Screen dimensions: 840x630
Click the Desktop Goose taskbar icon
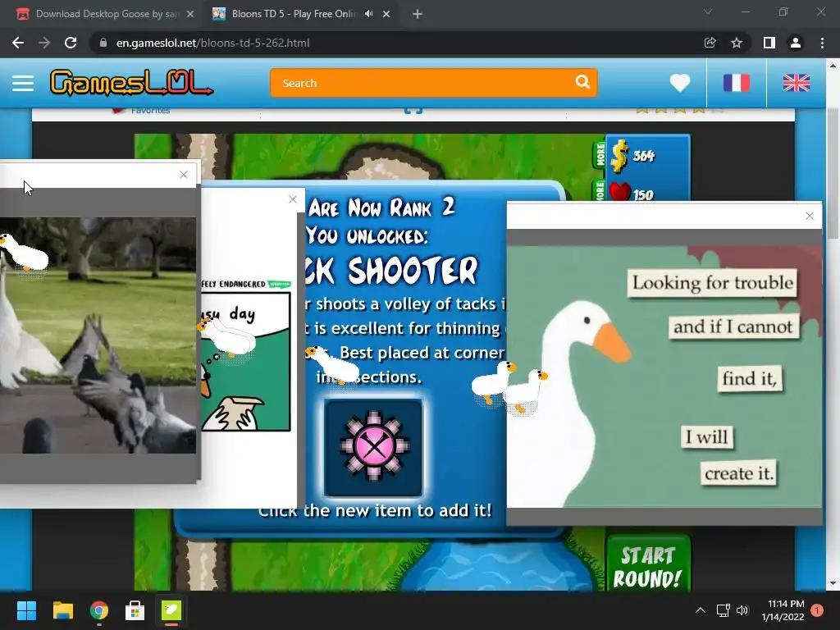point(171,610)
